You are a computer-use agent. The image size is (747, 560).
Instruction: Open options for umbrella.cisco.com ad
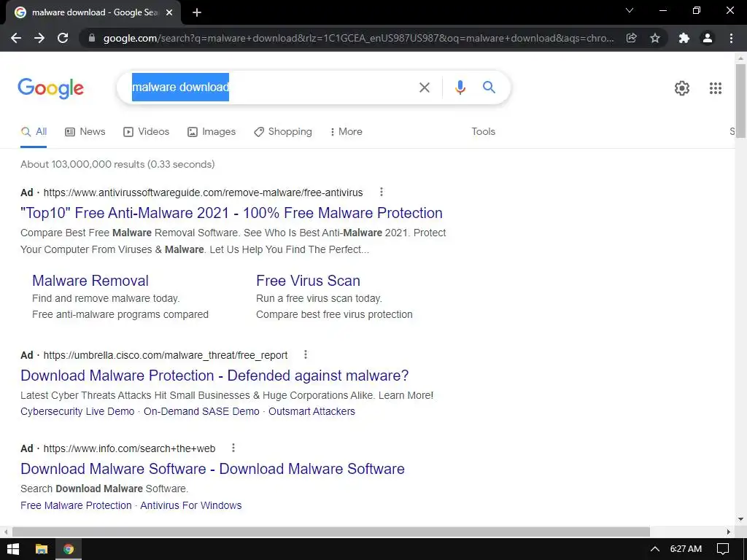306,355
